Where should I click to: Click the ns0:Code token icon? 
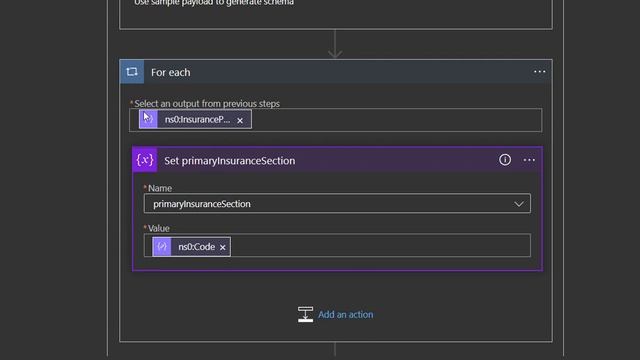pos(162,247)
